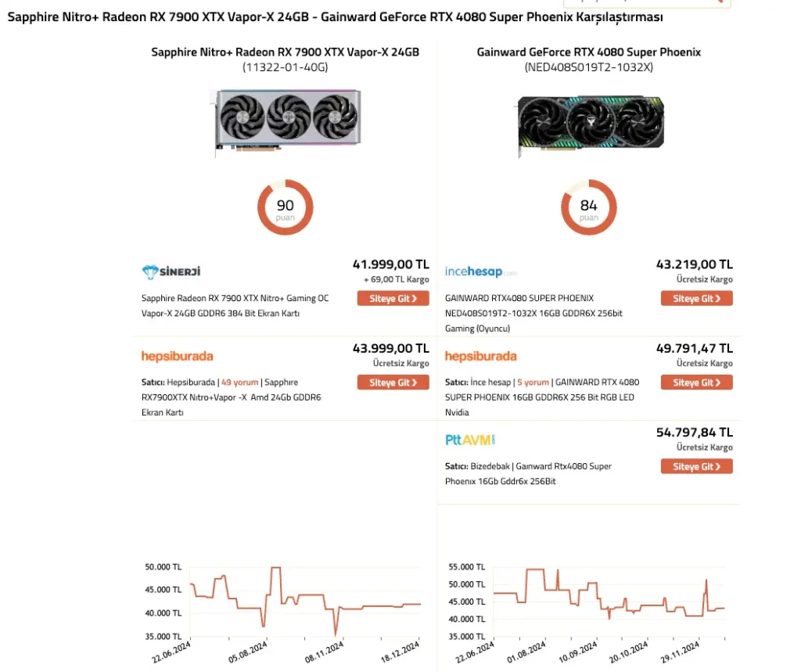
Task: Open the Sapphire Nitro+ Radeon RX 7900 XTX column title
Action: (286, 52)
